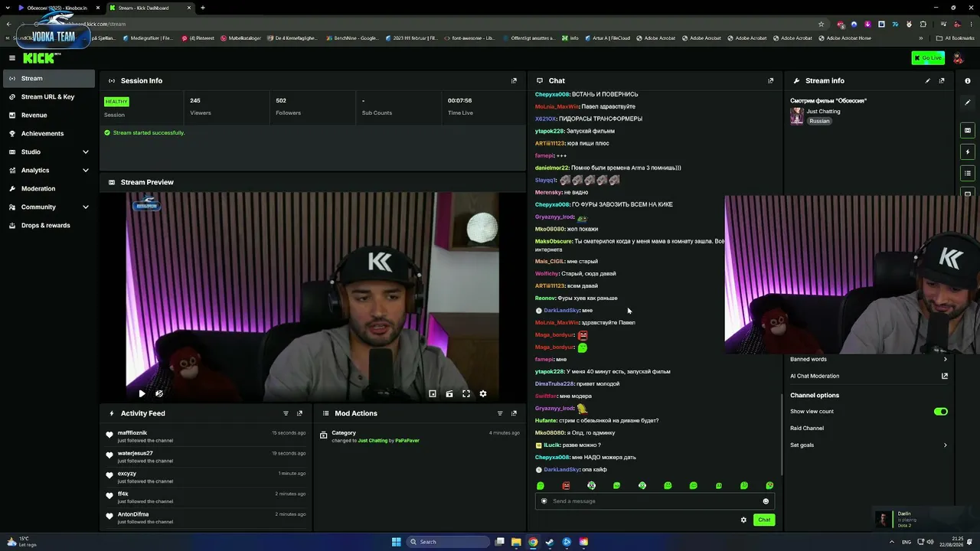Pop out the Mod Actions panel
Screen dimensions: 980x551
coord(514,413)
